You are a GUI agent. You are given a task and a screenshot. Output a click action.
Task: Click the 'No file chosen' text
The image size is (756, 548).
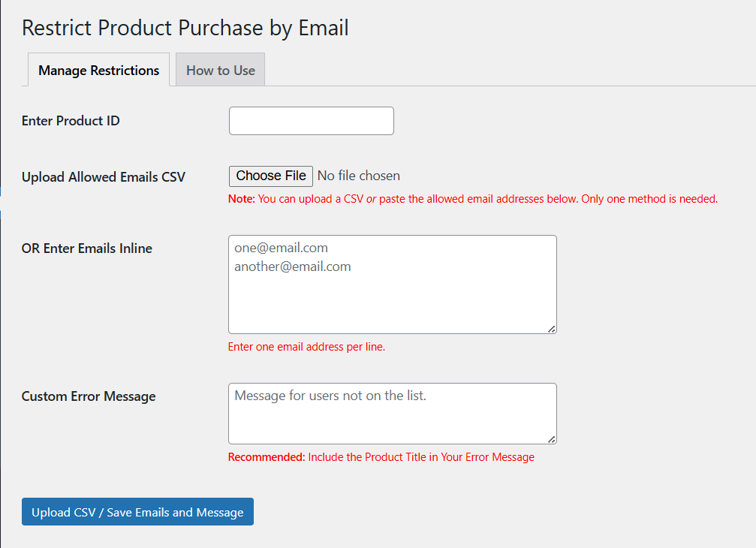tap(358, 176)
